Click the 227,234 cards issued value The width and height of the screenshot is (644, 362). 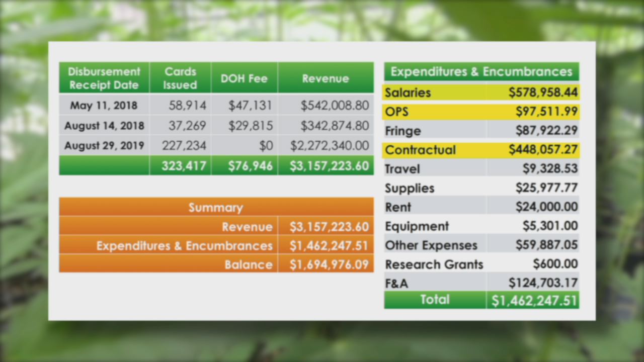coord(184,146)
